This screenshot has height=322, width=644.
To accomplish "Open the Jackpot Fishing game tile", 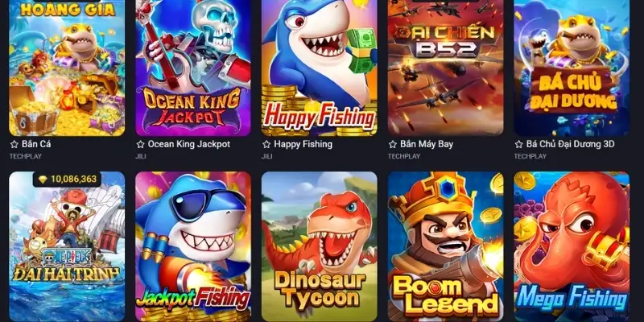I will pos(193,246).
